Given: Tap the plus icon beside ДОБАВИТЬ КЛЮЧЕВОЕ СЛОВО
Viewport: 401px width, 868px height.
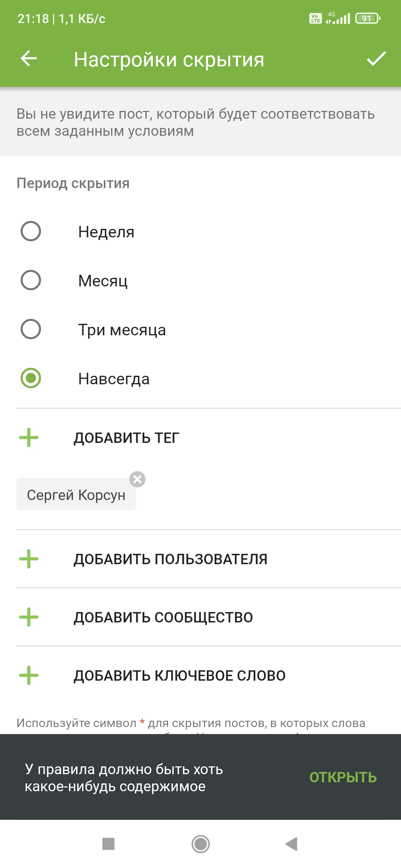Looking at the screenshot, I should tap(29, 675).
